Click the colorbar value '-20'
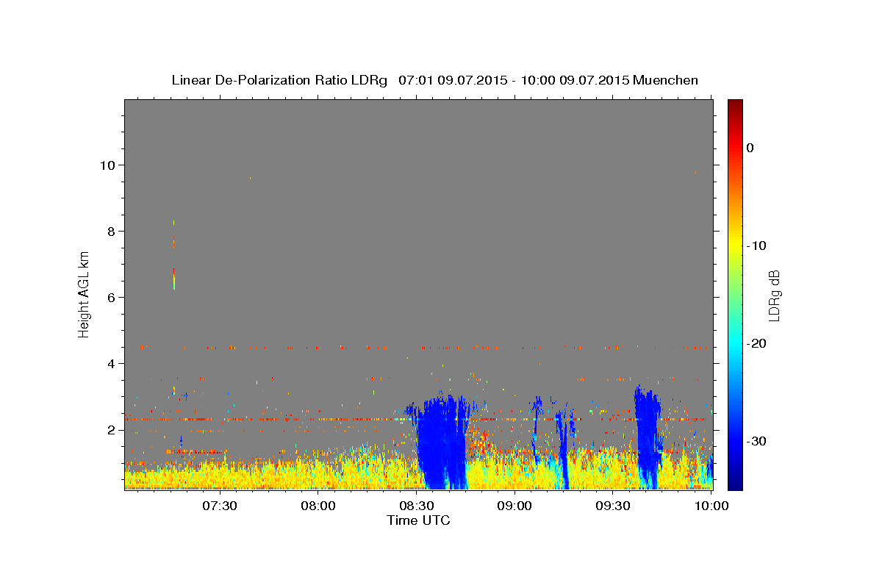The width and height of the screenshot is (882, 588). click(x=757, y=343)
